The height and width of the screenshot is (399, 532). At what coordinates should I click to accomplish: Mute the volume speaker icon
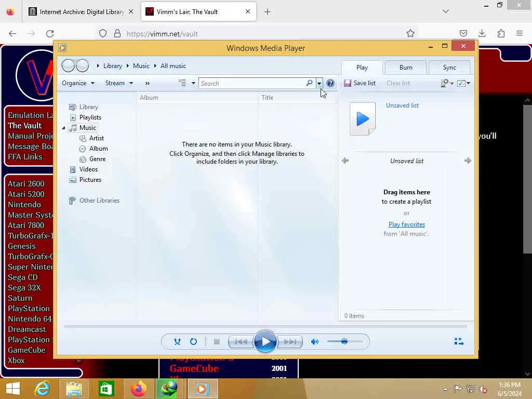click(314, 342)
